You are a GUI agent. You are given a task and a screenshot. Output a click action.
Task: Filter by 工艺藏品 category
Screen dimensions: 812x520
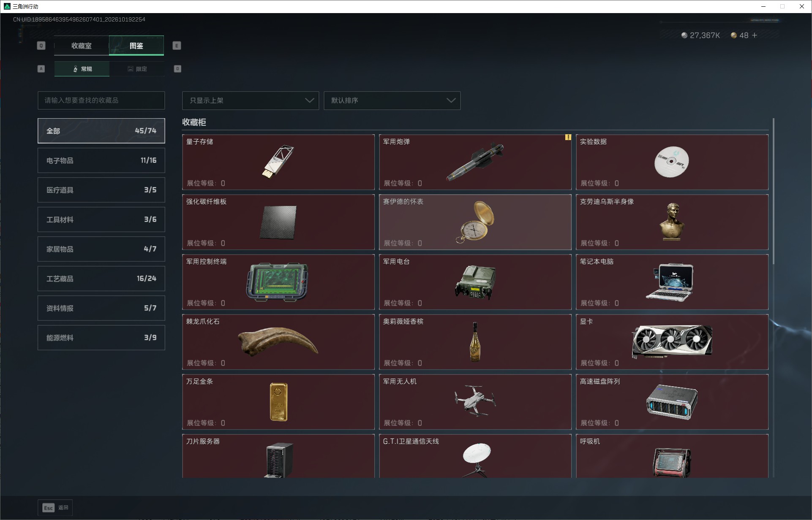[x=101, y=279]
